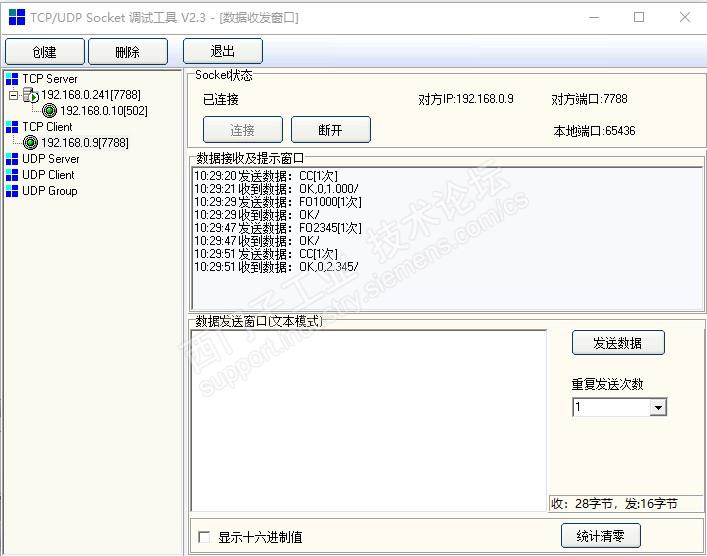Select the 192.168.0.9[7788] client entry
Viewport: 707px width, 556px height.
[x=85, y=143]
